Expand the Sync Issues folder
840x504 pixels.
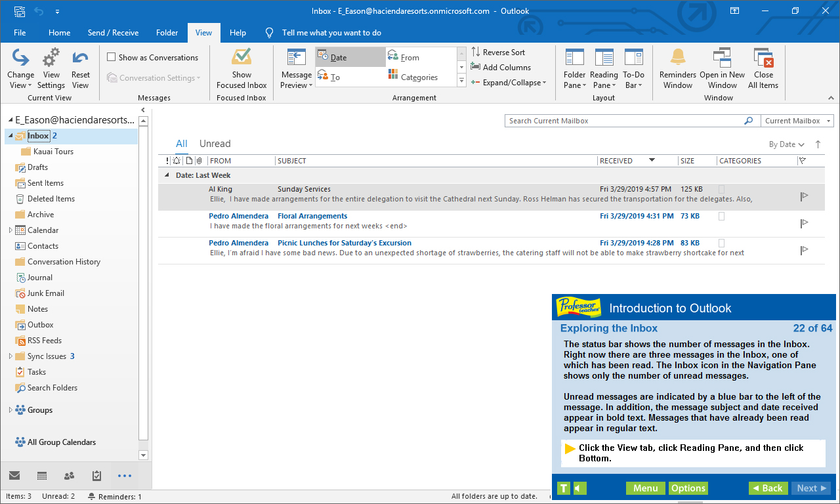[x=10, y=356]
